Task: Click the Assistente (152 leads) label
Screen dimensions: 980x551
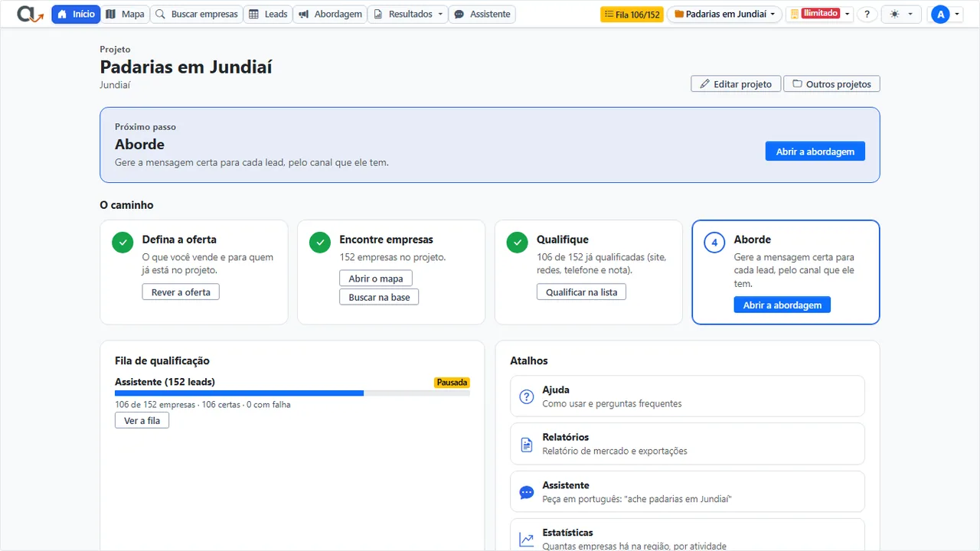Action: coord(165,382)
